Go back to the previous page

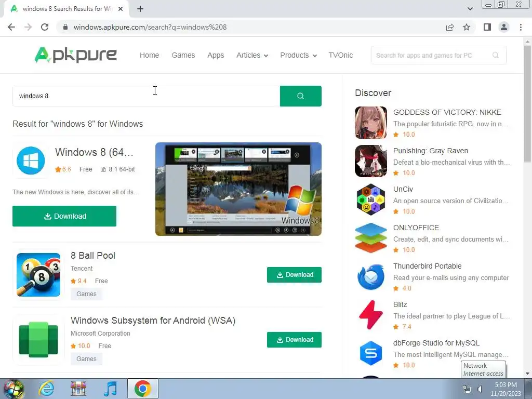[11, 27]
